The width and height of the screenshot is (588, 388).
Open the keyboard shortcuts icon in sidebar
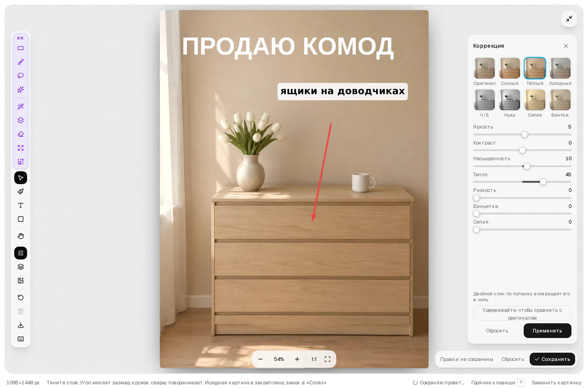[x=21, y=339]
